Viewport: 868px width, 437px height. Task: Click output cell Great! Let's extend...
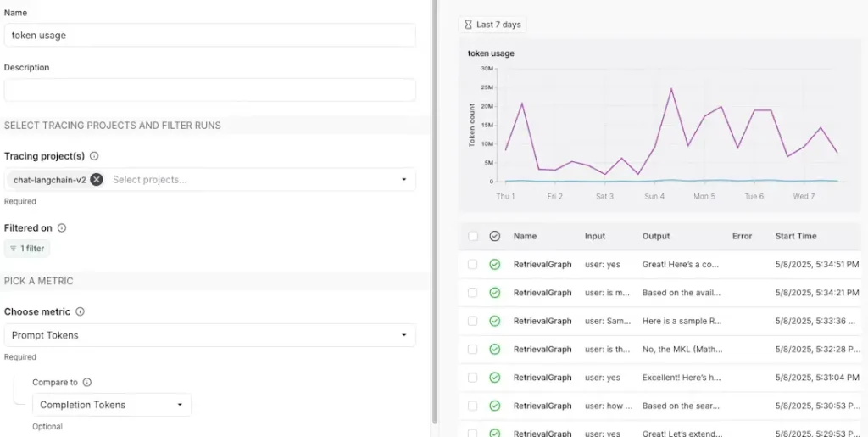point(682,433)
